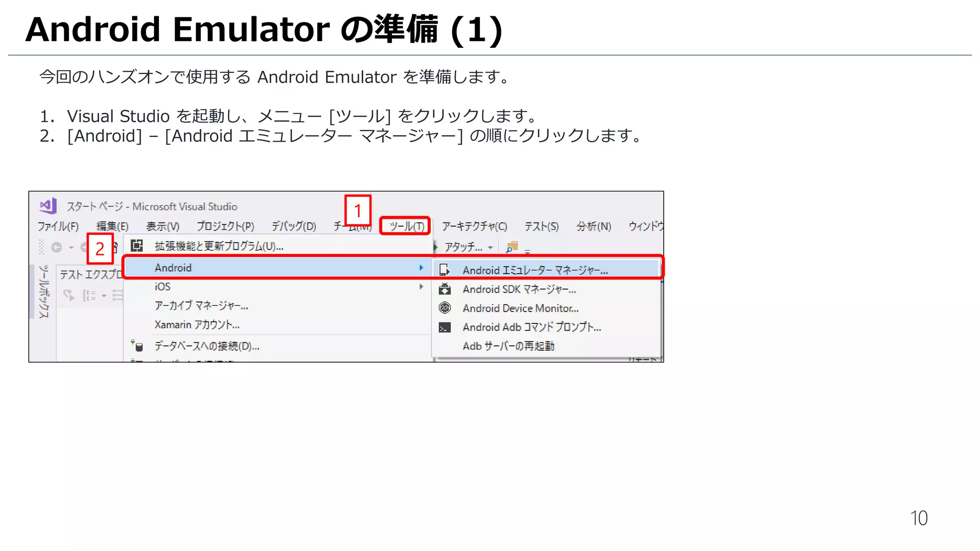
Task: Open Android Adb コマンド プロンプト...
Action: (547, 327)
